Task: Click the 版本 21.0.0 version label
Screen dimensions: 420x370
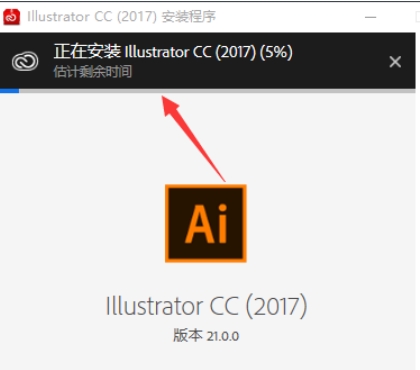Action: pyautogui.click(x=206, y=335)
